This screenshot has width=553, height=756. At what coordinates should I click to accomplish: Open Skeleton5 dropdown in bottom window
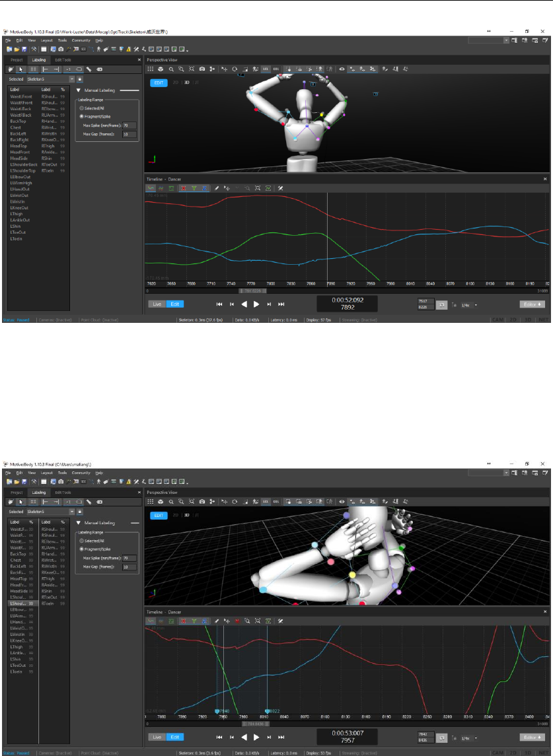[x=72, y=512]
